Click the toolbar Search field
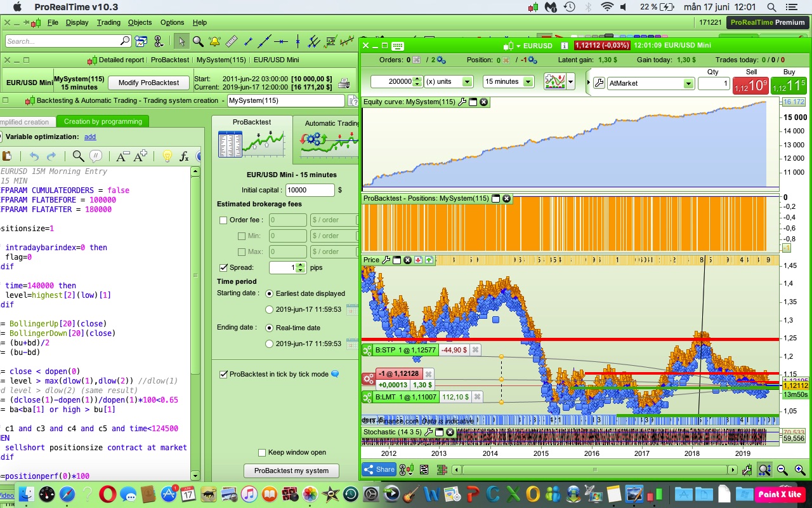This screenshot has width=812, height=508. (x=68, y=41)
